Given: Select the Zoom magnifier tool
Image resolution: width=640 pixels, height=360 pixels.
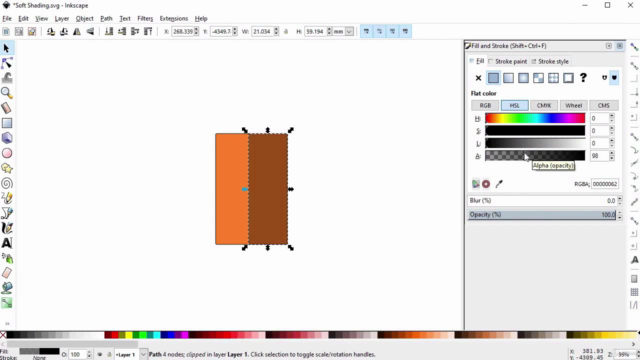Looking at the screenshot, I should click(x=7, y=93).
